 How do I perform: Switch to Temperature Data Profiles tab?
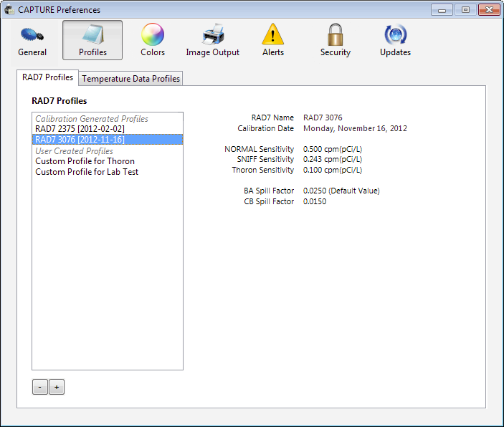point(130,79)
